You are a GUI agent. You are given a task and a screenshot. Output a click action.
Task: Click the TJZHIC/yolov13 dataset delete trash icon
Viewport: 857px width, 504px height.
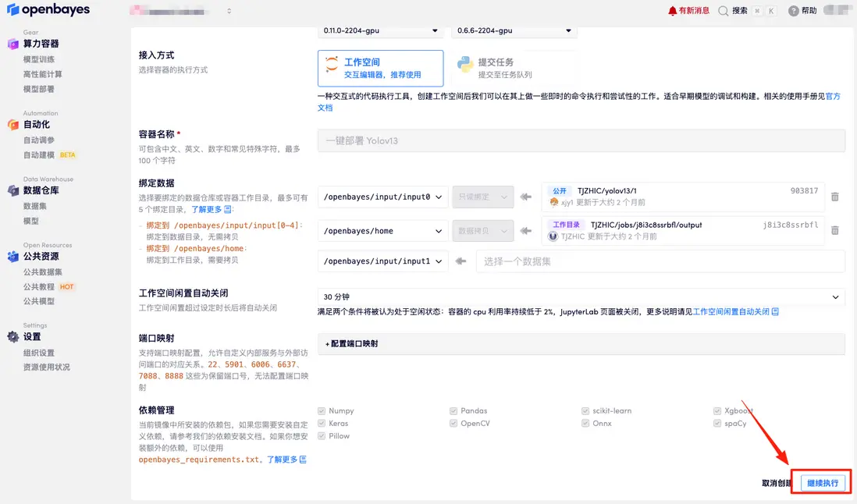[x=834, y=197]
